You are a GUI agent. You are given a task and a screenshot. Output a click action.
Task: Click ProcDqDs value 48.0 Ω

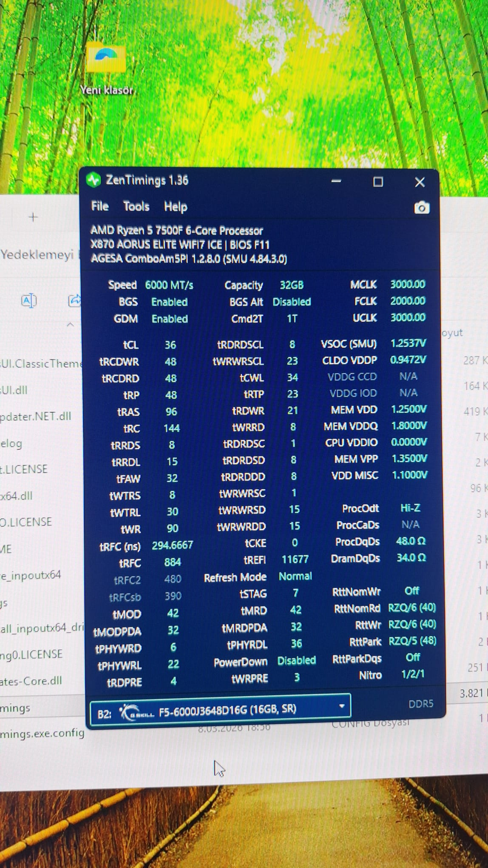point(411,541)
